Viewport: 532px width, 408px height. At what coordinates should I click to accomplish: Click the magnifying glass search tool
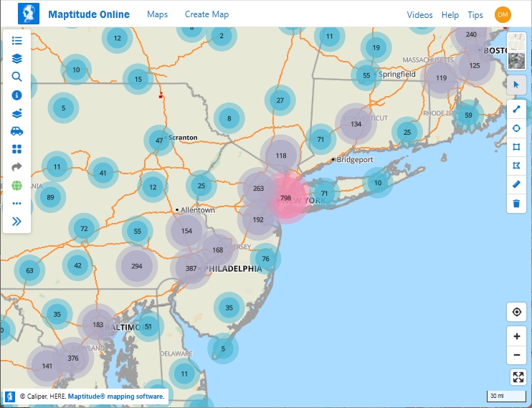17,77
